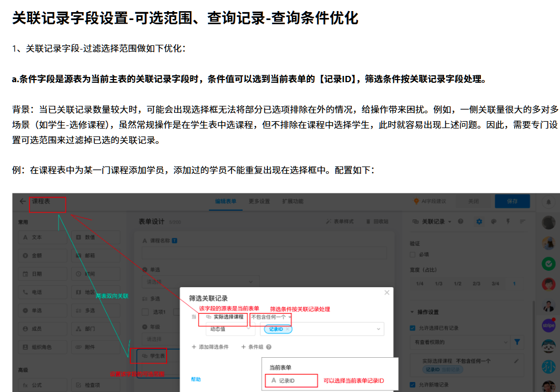Add a 电话 phone field
This screenshot has width=560, height=392.
(x=43, y=292)
